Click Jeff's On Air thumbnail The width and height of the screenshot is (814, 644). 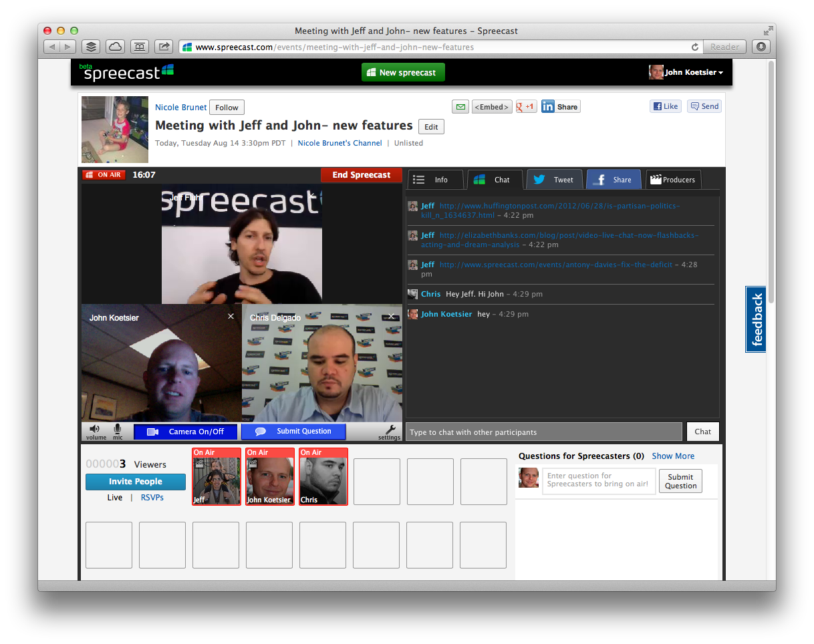point(217,476)
